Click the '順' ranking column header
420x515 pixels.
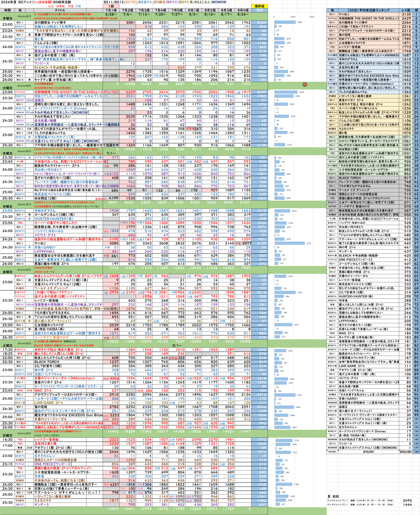point(416,10)
